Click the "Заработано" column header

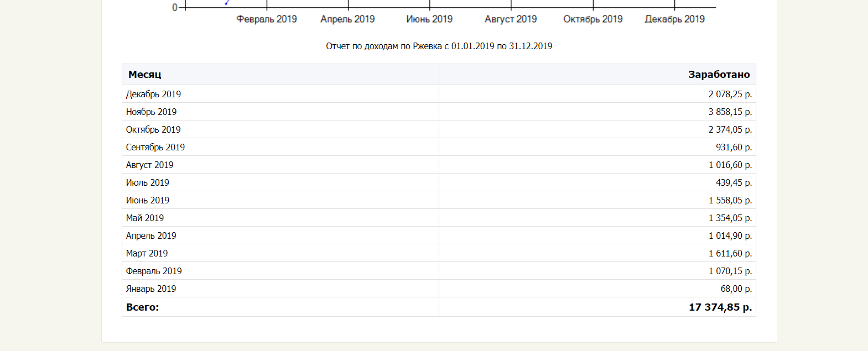pyautogui.click(x=719, y=75)
